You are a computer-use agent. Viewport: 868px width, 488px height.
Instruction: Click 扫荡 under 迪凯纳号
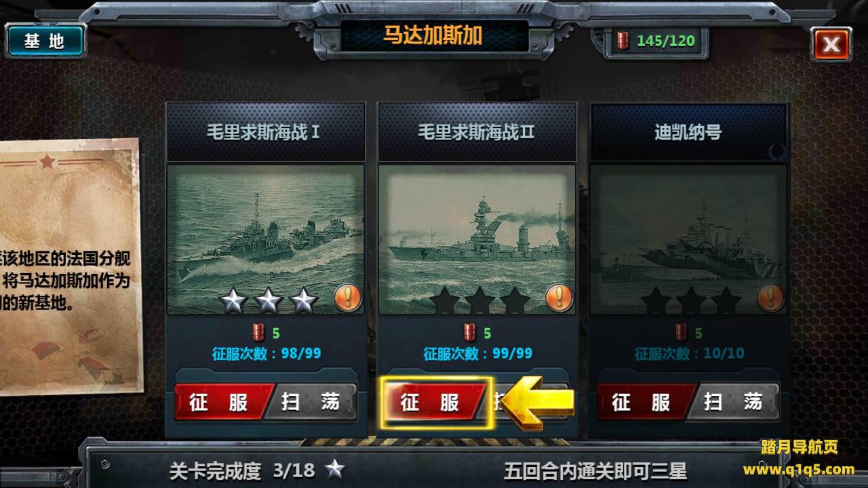point(734,403)
